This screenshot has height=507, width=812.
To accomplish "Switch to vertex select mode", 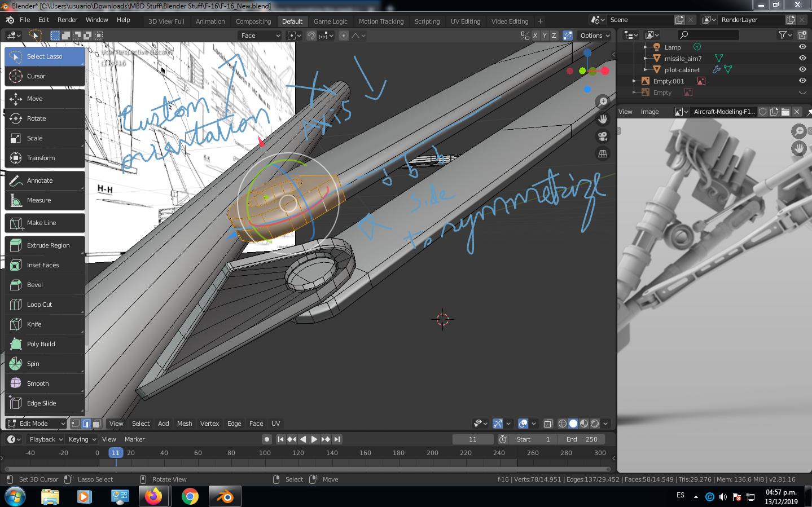I will coord(76,424).
